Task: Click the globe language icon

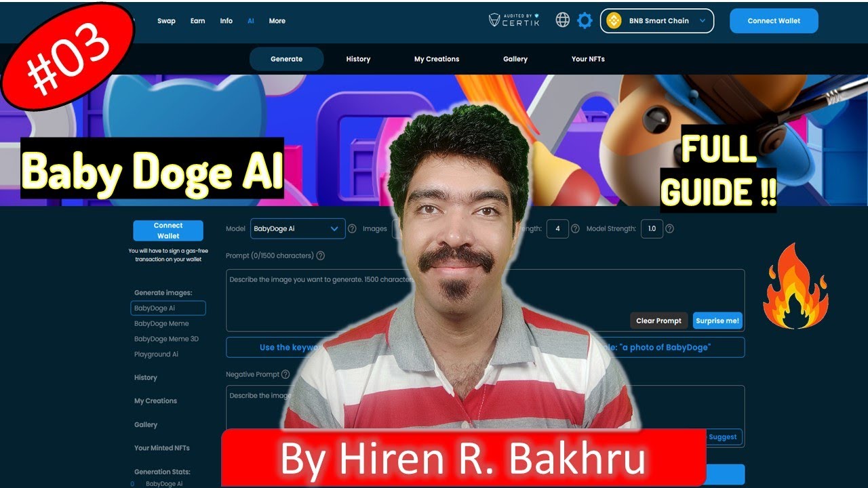Action: point(562,20)
